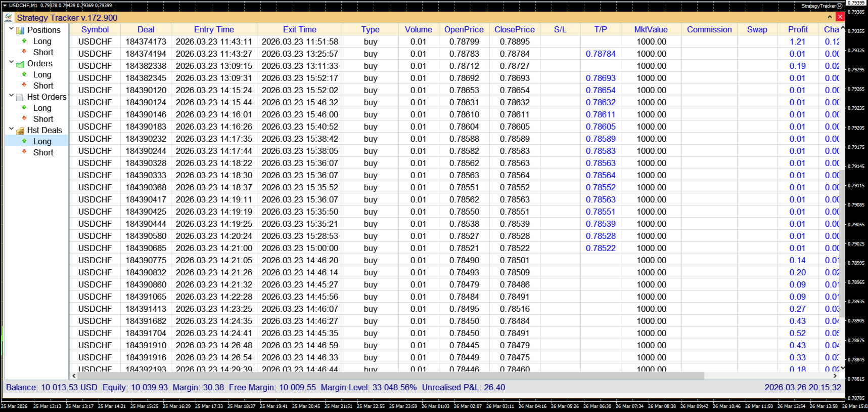Click the T/P column header
Screen dimensions: 868x412
(x=601, y=29)
